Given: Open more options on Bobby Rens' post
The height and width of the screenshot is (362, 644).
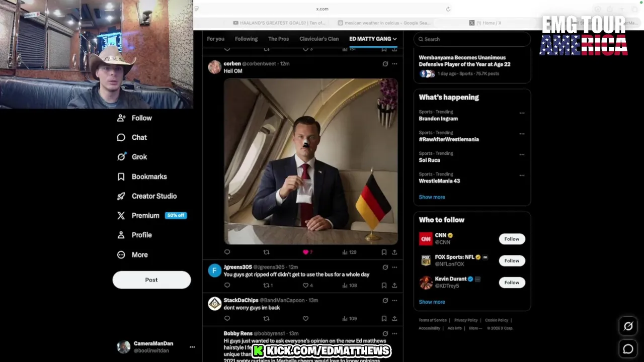Looking at the screenshot, I should point(394,333).
